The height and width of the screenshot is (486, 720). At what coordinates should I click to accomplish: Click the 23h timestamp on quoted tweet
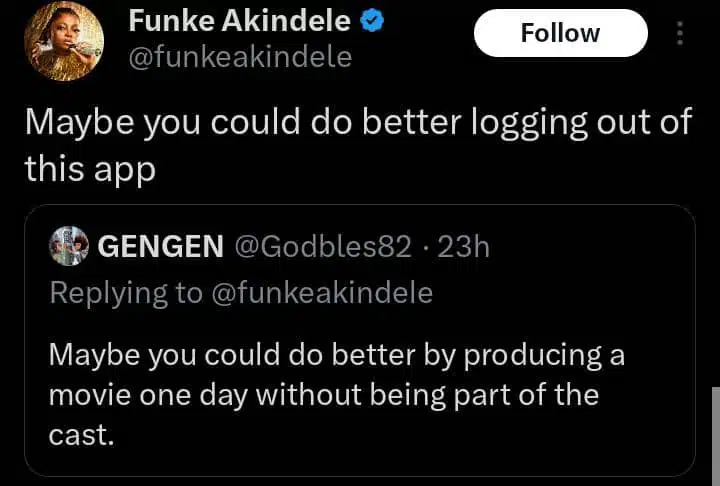[x=462, y=246]
